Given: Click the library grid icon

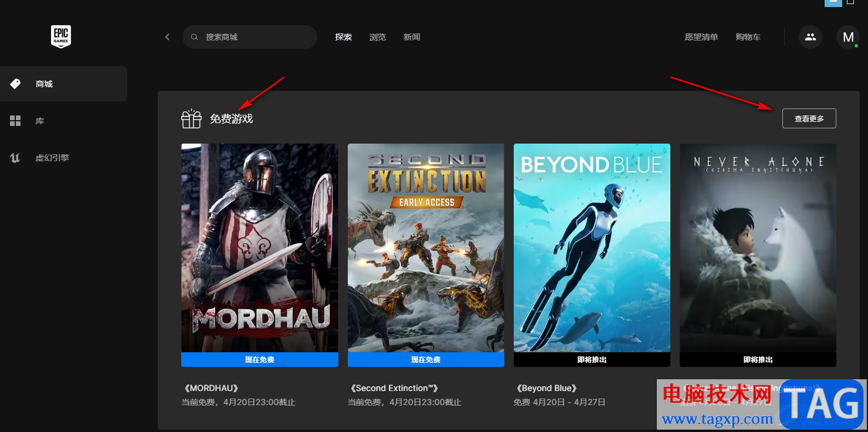Looking at the screenshot, I should (x=15, y=121).
